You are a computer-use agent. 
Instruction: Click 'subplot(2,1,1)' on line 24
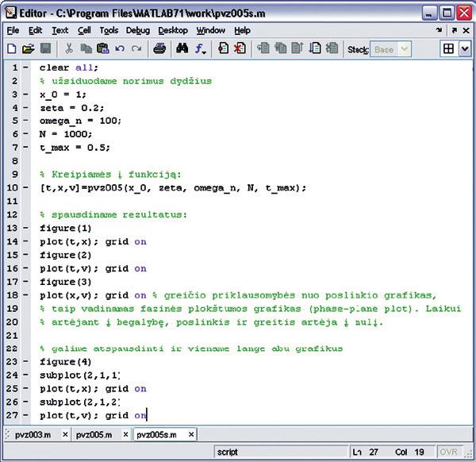click(x=80, y=375)
